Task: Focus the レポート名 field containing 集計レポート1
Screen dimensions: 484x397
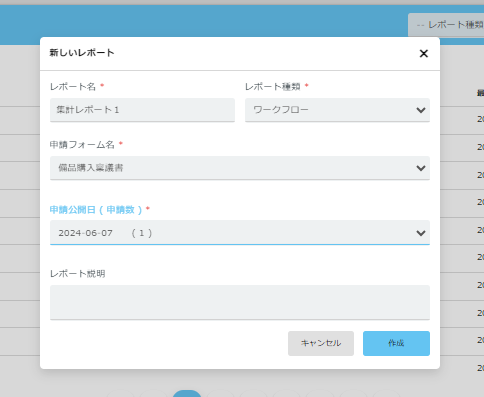Action: pos(142,110)
